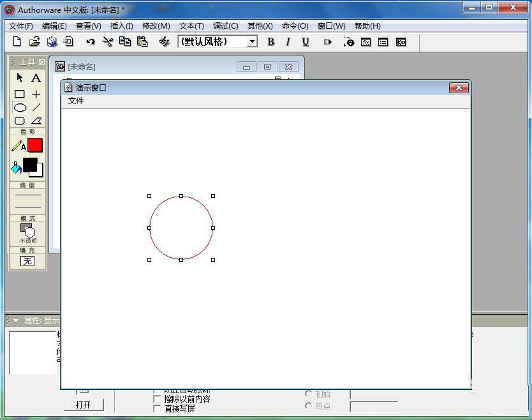Select the 初始 radio button
This screenshot has width=532, height=420.
[309, 394]
